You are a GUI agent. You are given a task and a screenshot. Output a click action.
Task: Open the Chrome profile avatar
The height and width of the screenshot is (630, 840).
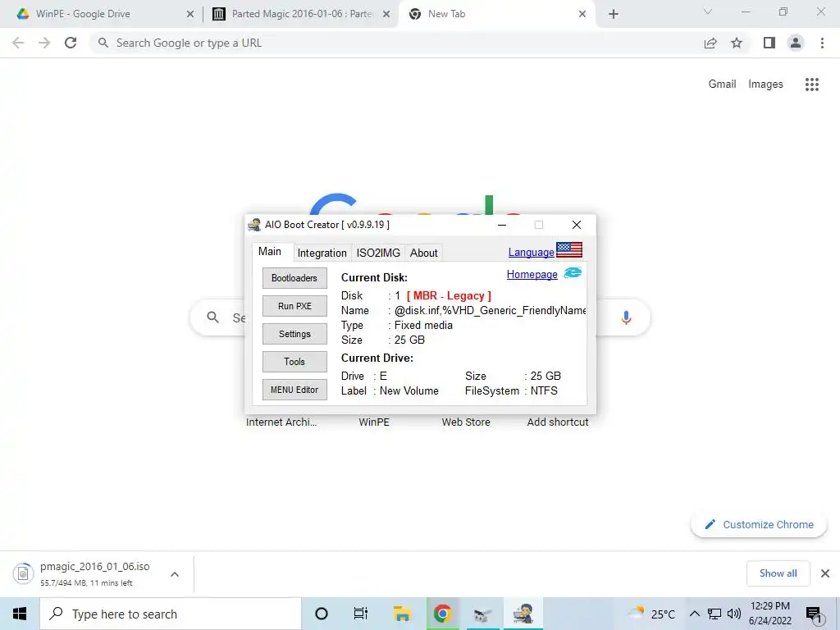[x=796, y=43]
